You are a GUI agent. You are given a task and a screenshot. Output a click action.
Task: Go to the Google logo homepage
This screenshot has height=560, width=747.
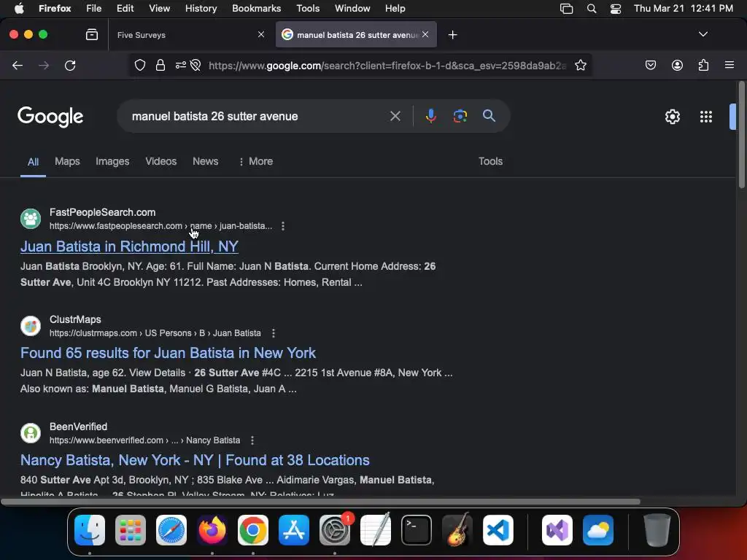coord(50,117)
